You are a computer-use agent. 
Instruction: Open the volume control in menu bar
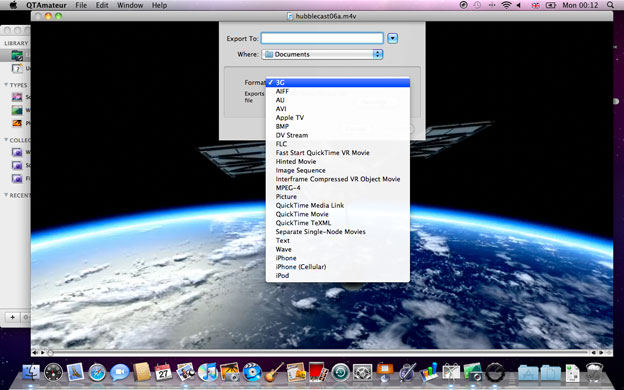[519, 5]
